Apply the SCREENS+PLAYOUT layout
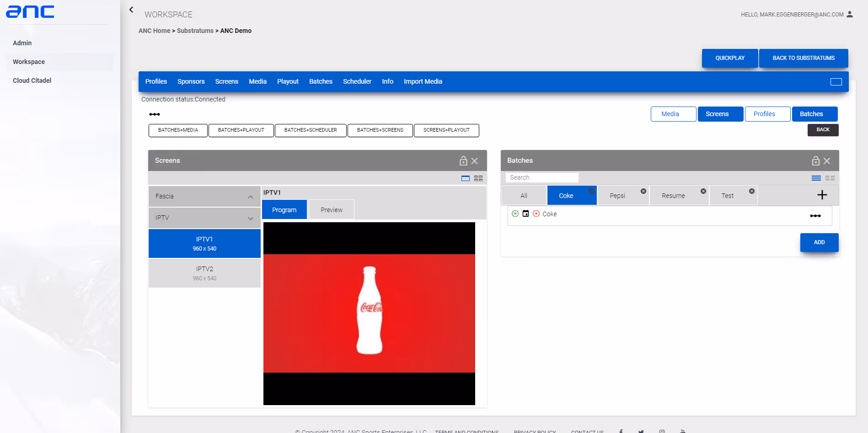868x433 pixels. click(446, 130)
